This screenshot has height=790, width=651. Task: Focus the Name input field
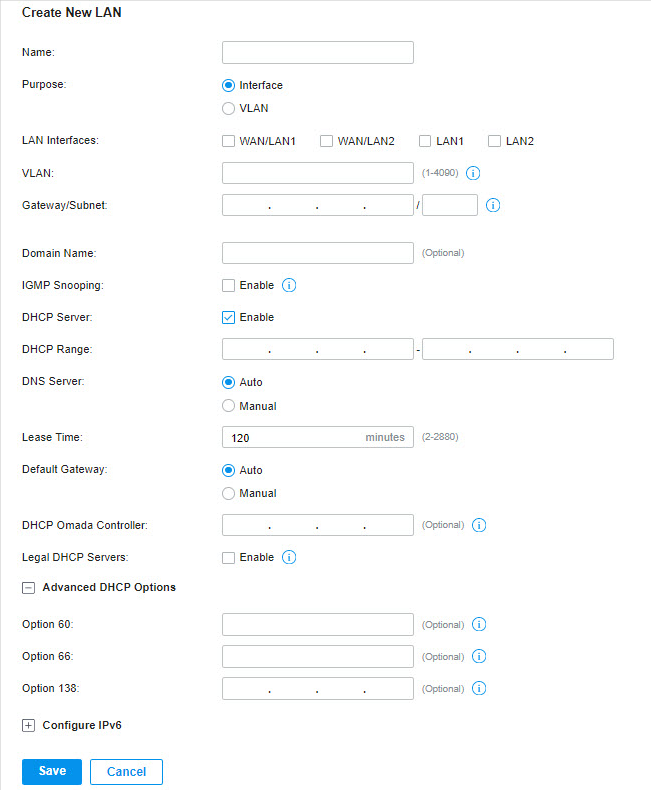pyautogui.click(x=317, y=52)
